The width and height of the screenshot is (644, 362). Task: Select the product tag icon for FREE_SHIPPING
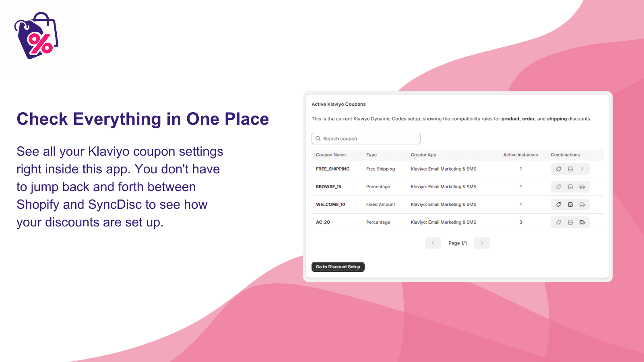(559, 169)
